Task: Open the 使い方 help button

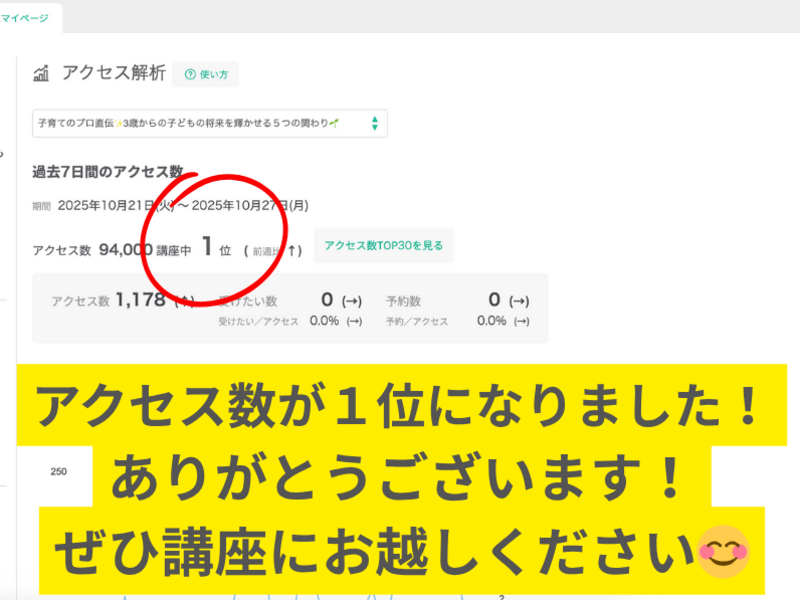Action: click(205, 75)
